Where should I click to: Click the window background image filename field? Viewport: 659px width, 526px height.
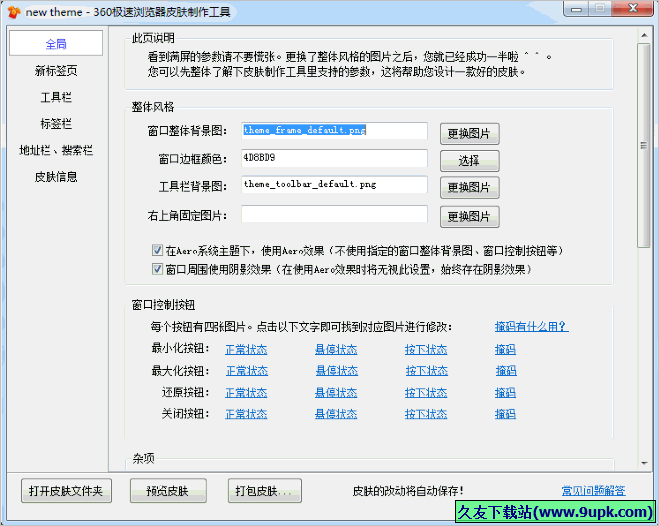[334, 131]
